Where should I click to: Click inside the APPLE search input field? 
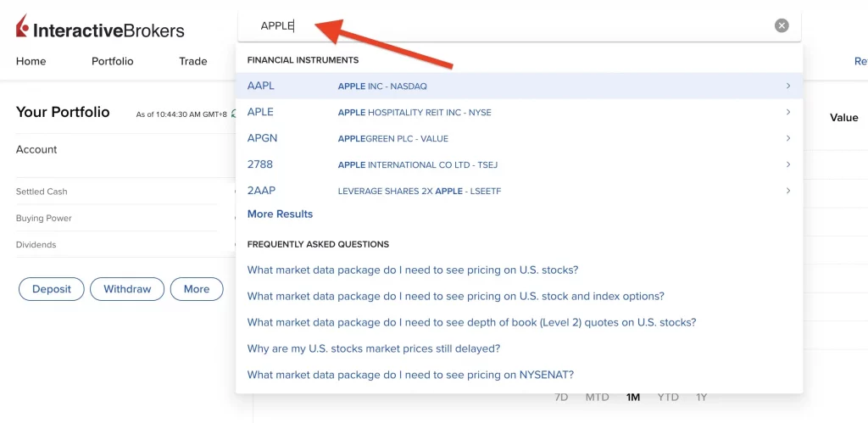tap(509, 26)
